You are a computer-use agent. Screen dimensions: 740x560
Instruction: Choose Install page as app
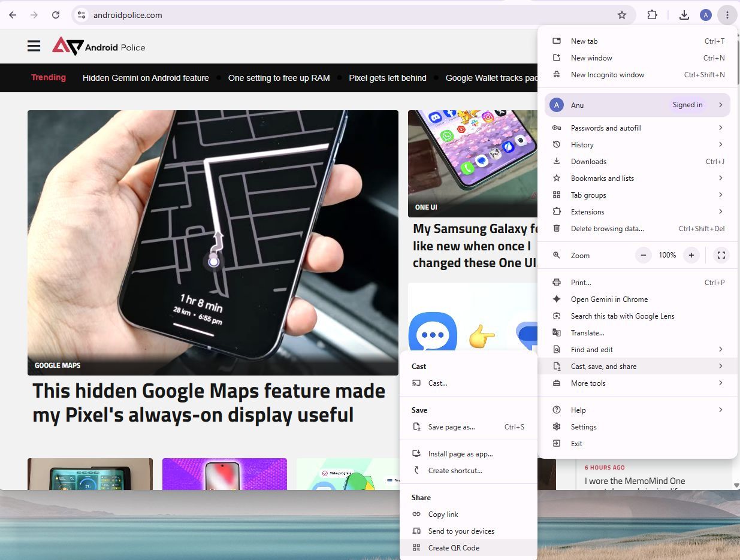469,454
